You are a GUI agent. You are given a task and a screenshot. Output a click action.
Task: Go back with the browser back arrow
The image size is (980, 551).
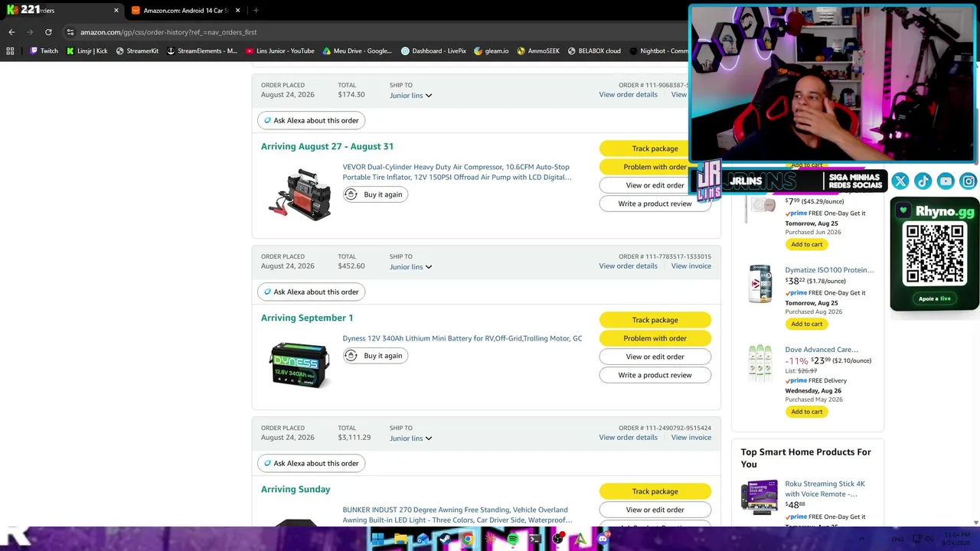click(x=11, y=32)
